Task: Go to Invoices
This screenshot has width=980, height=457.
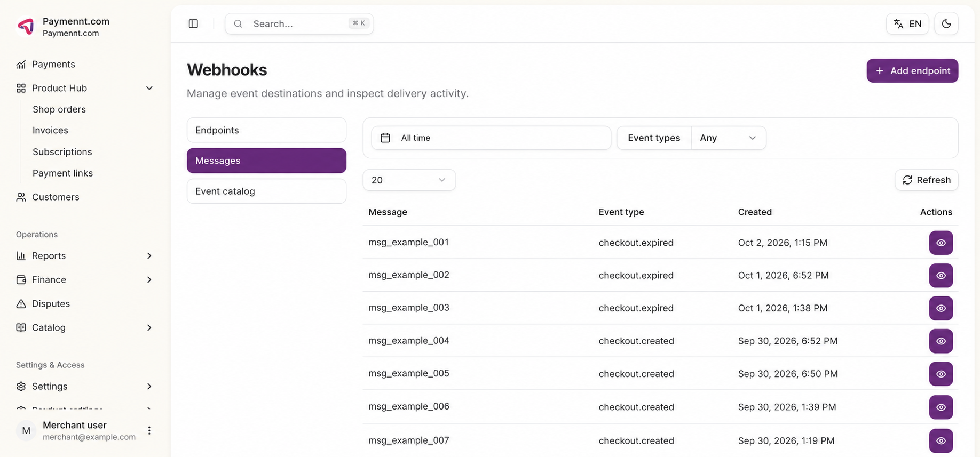Action: (x=50, y=130)
